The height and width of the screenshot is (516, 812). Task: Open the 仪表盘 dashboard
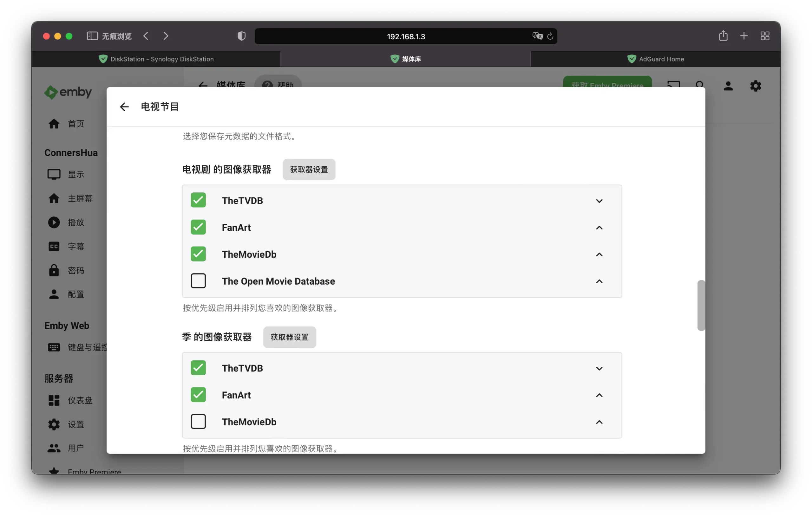[x=80, y=400]
